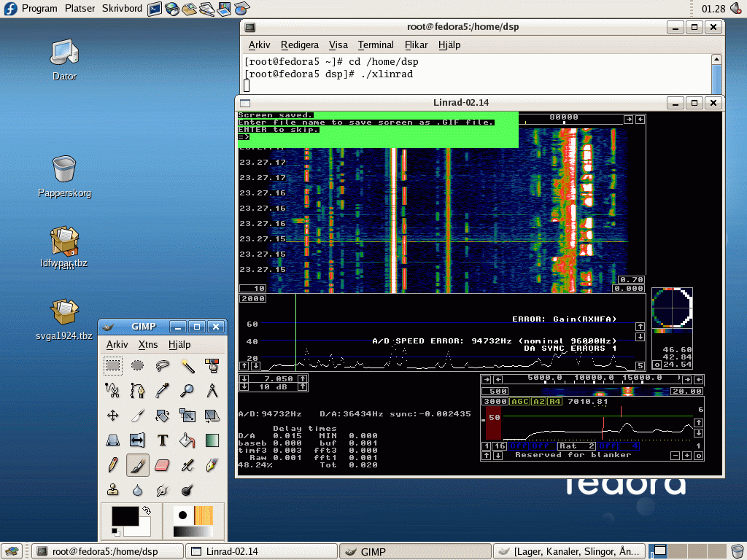
Task: Swap foreground and background colors in GIMP
Action: click(x=147, y=510)
